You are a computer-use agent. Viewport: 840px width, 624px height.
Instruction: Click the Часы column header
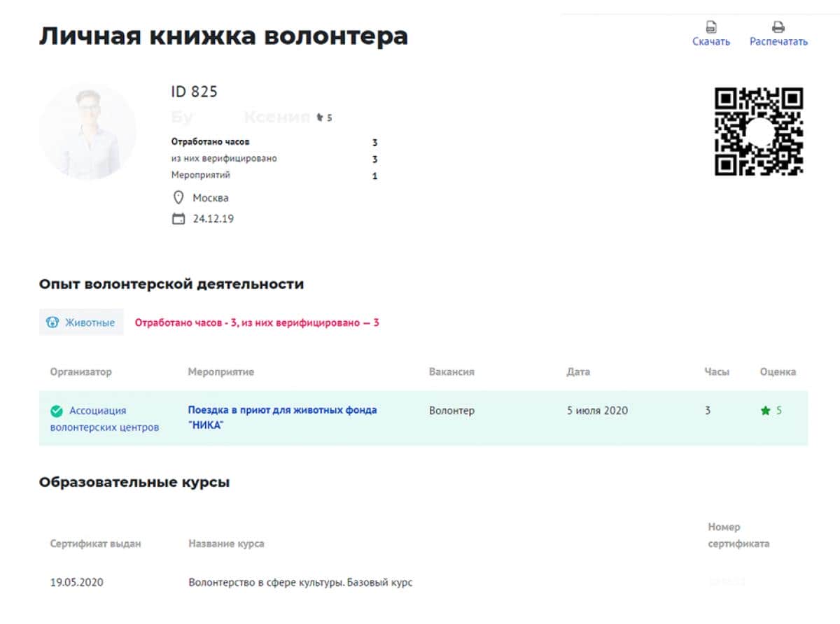point(717,372)
